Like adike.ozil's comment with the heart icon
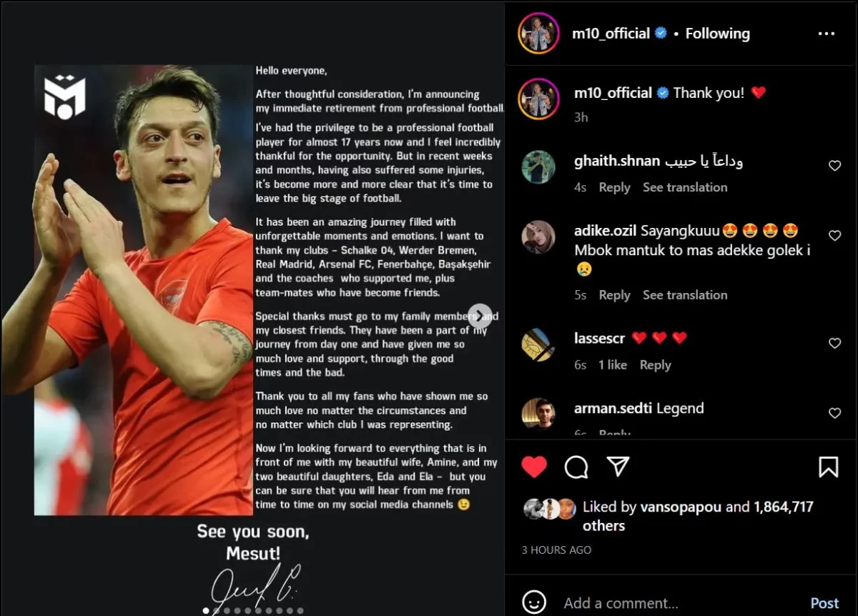 [x=834, y=235]
